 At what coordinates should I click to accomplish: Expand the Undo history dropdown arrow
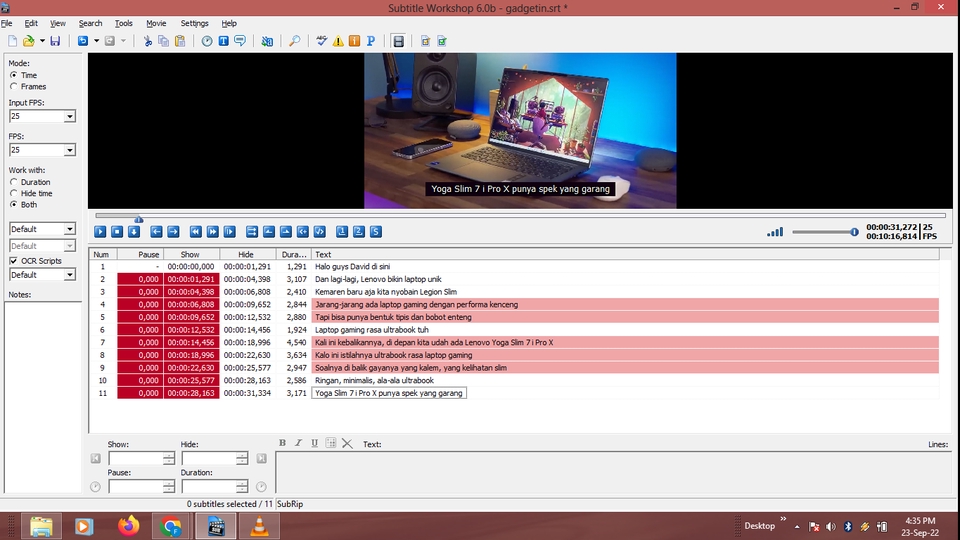coord(96,41)
